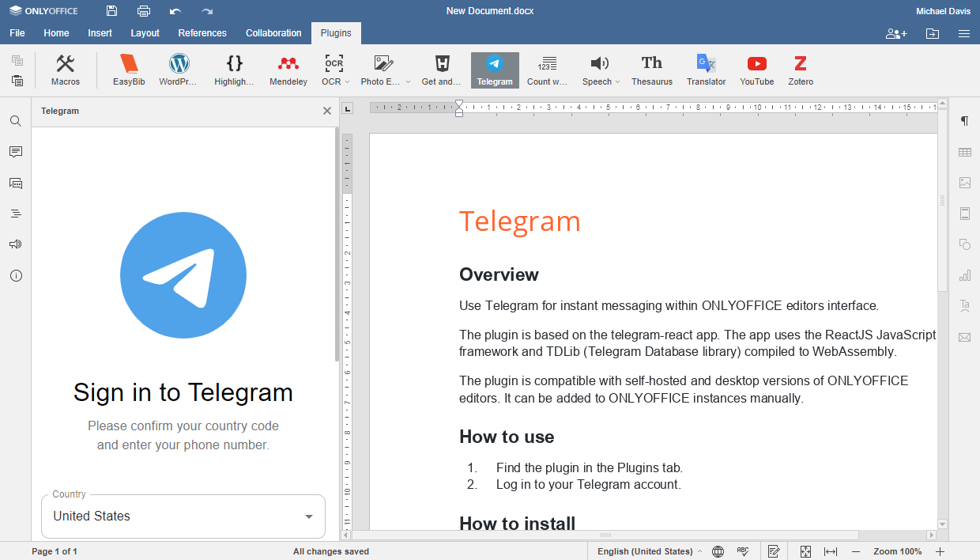Open header and footer settings

[964, 214]
